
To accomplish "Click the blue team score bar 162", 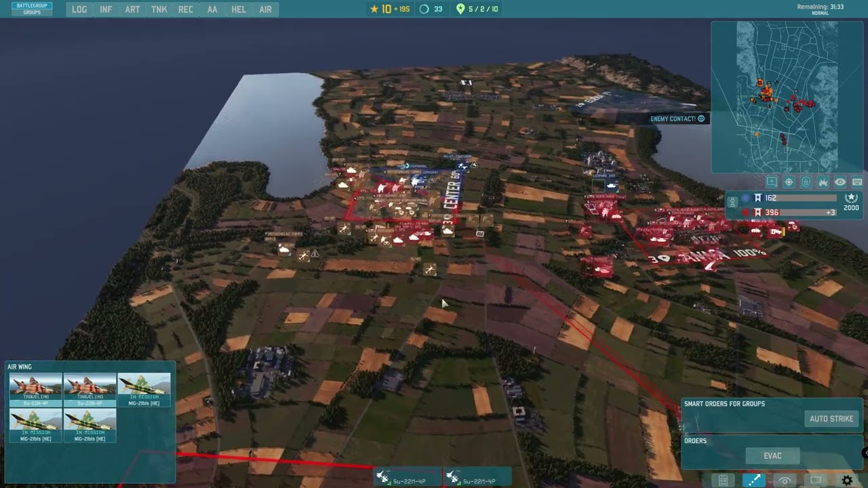I will coord(791,198).
